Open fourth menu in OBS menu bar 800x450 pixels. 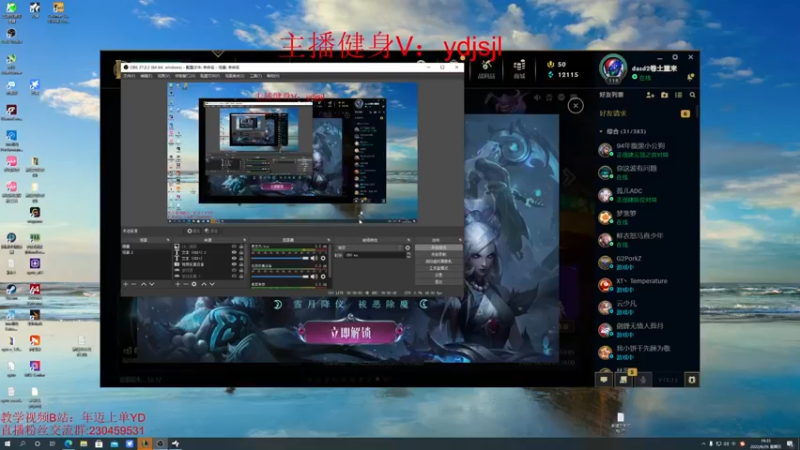[185, 76]
